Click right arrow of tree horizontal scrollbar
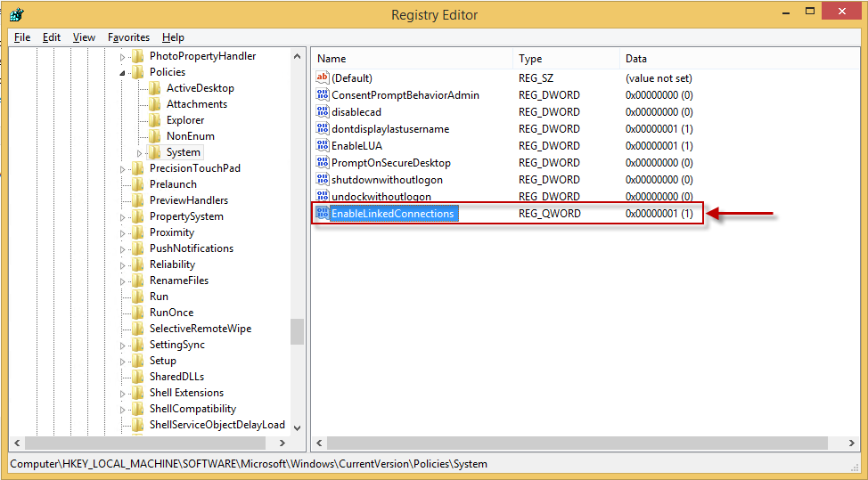The height and width of the screenshot is (480, 868). click(x=283, y=443)
